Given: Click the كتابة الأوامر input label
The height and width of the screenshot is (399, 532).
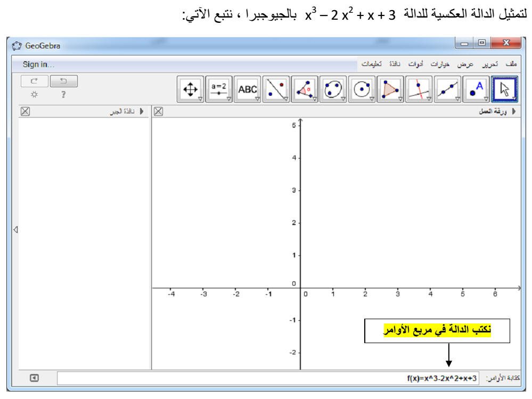Looking at the screenshot, I should coord(503,378).
